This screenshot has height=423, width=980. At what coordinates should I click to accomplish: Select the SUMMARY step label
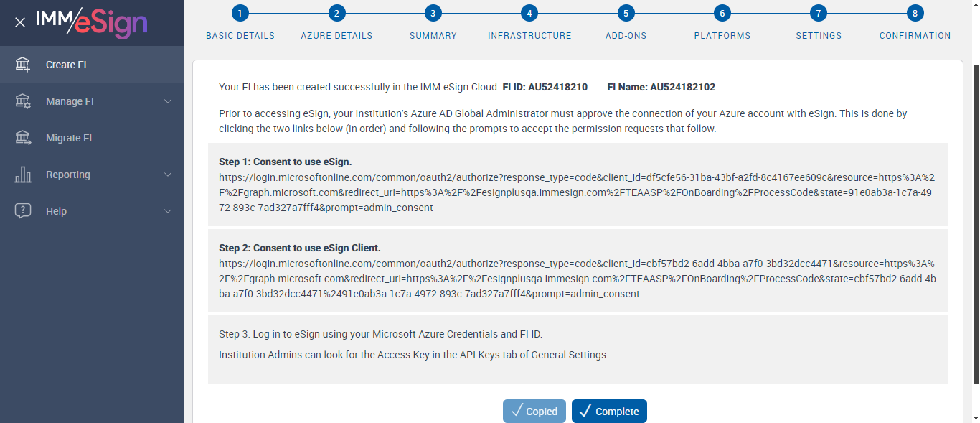(433, 36)
